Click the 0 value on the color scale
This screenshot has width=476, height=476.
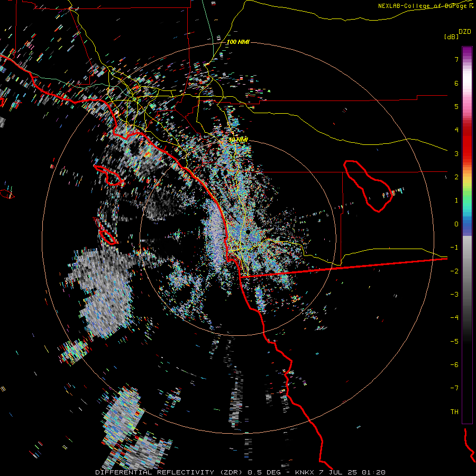[456, 224]
